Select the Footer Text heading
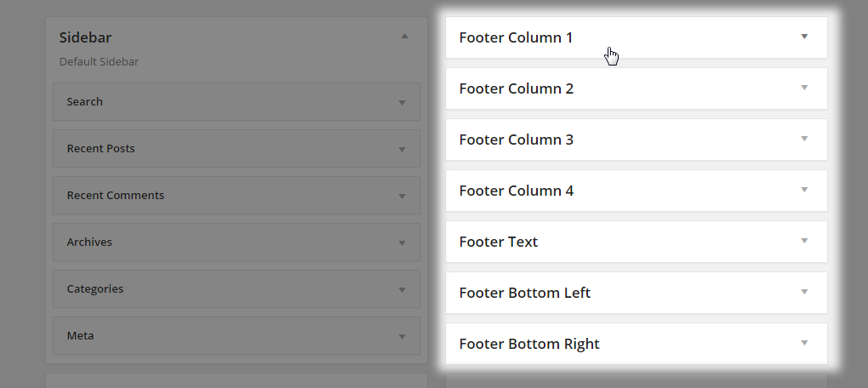This screenshot has width=868, height=388. click(x=498, y=242)
